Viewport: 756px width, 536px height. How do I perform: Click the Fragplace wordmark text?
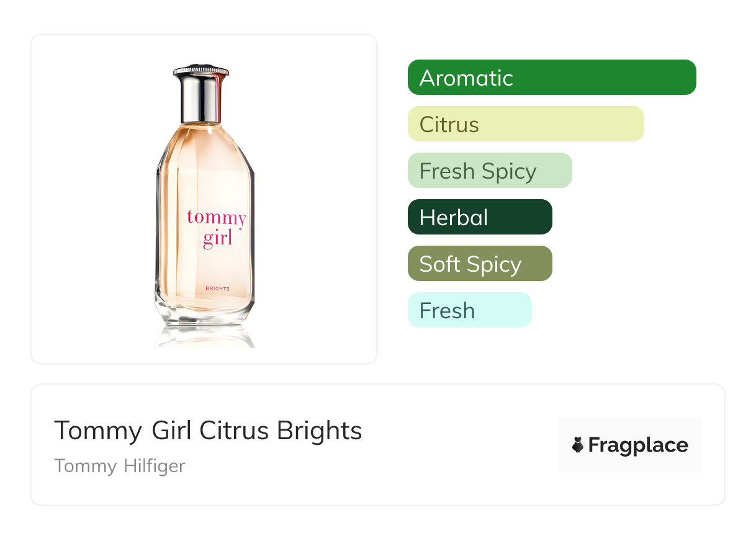[x=638, y=445]
